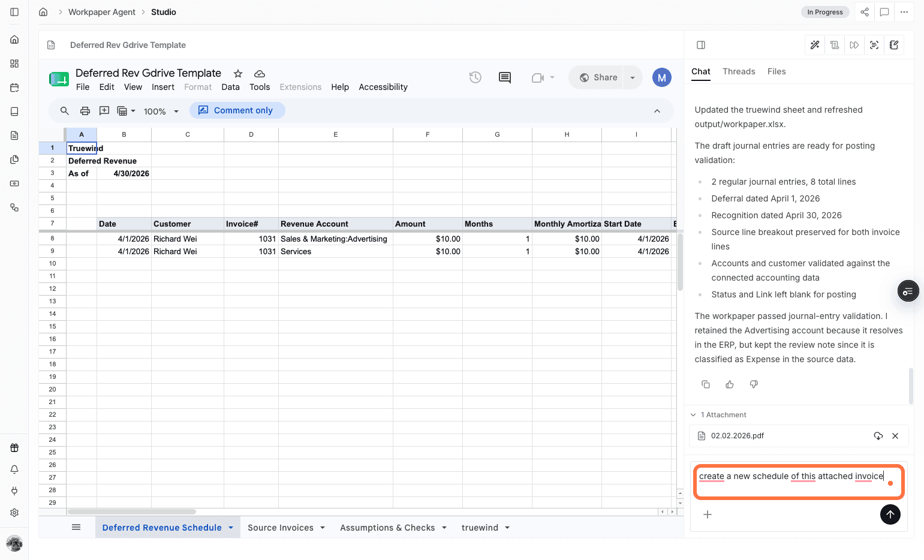Click the horizontal scrollbar of the sheet

tap(132, 511)
